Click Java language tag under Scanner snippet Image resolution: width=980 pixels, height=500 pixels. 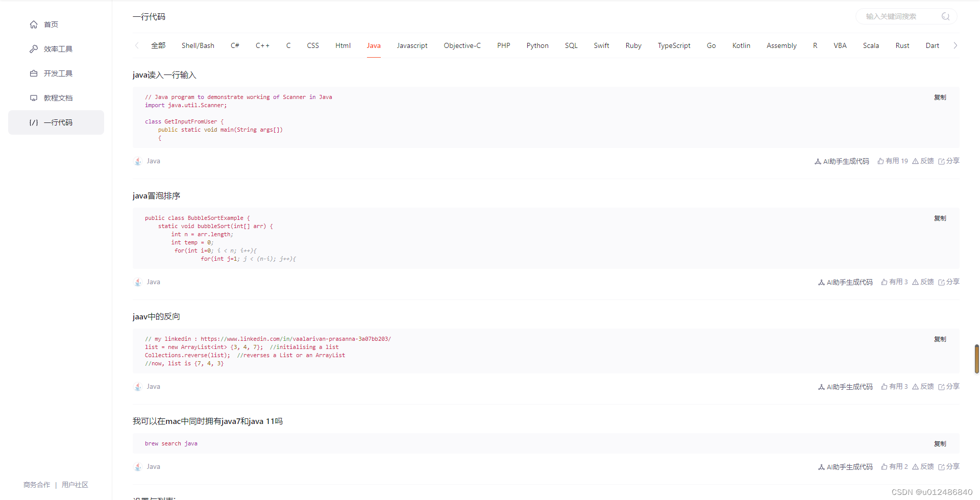point(147,161)
